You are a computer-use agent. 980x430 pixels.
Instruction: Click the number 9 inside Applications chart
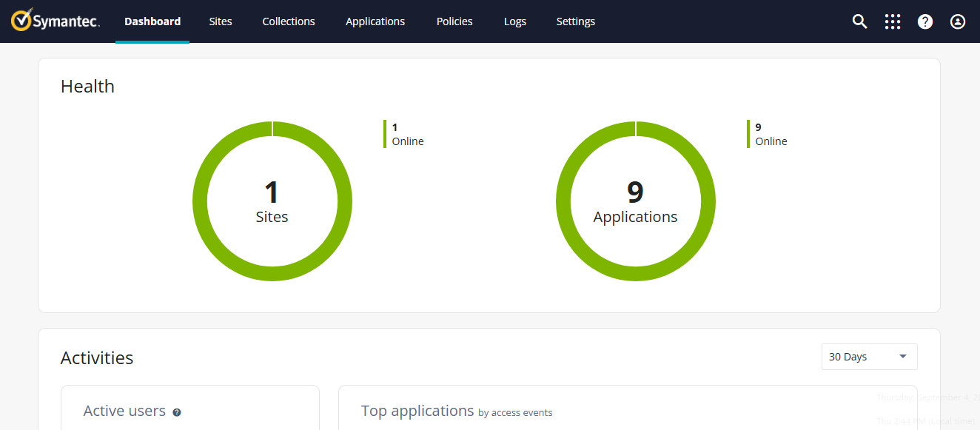coord(635,192)
